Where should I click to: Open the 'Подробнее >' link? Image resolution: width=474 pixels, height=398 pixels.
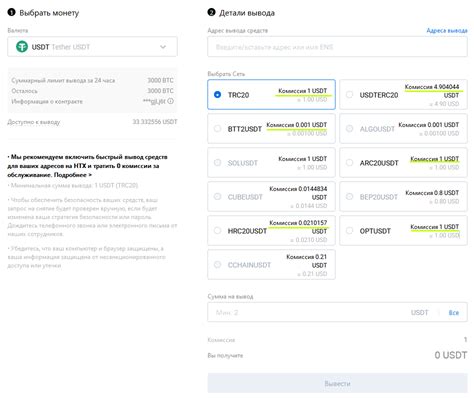tap(73, 175)
